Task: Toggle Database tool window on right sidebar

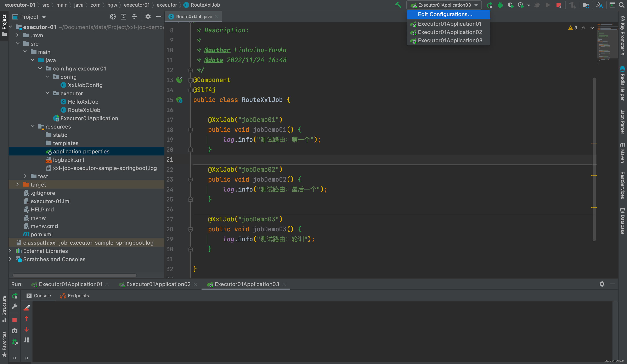Action: click(x=622, y=221)
